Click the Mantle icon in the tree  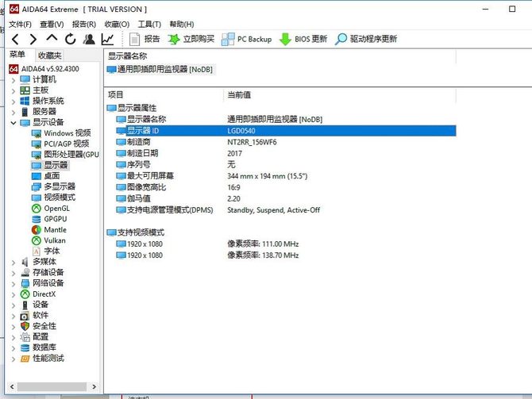coord(37,230)
